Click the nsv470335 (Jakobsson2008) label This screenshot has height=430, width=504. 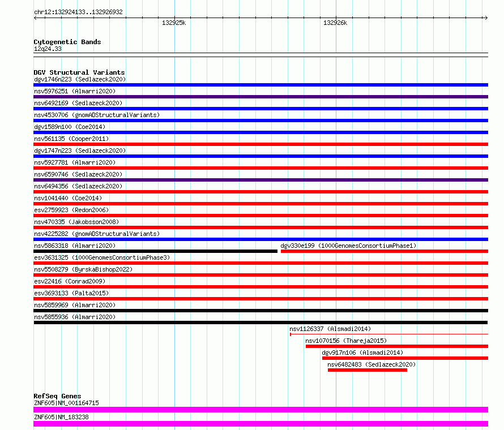(76, 222)
